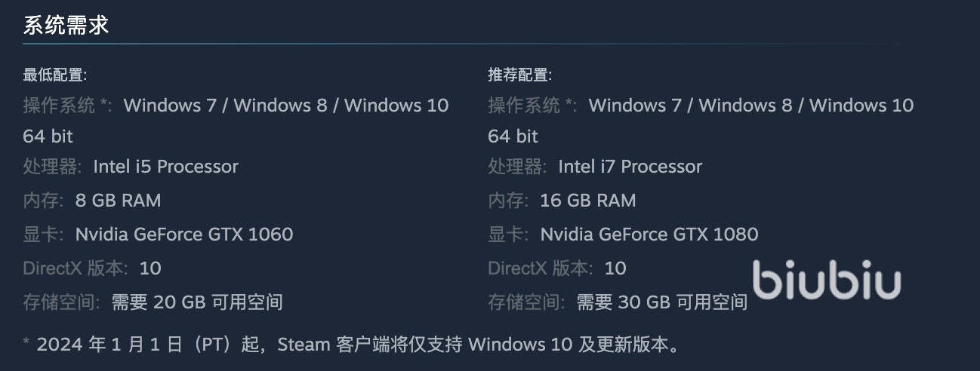980x371 pixels.
Task: Click Nvidia GeForce GTX 1080 text
Action: tap(649, 235)
